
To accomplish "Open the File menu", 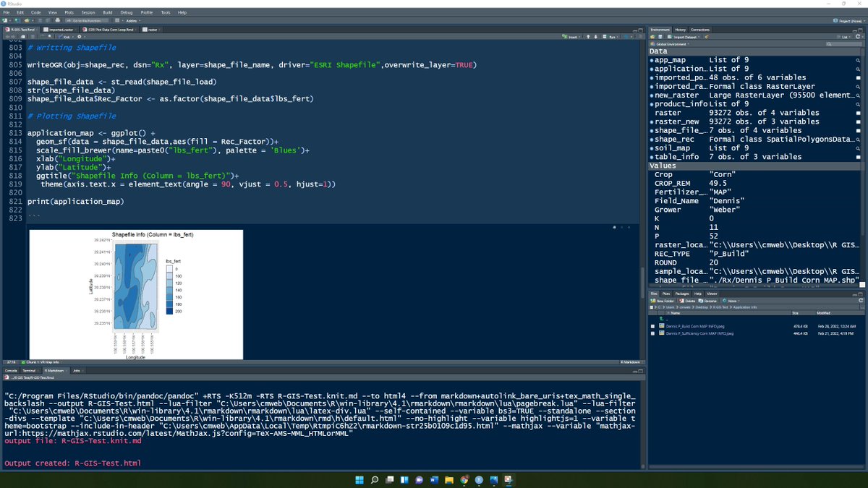I will click(7, 12).
